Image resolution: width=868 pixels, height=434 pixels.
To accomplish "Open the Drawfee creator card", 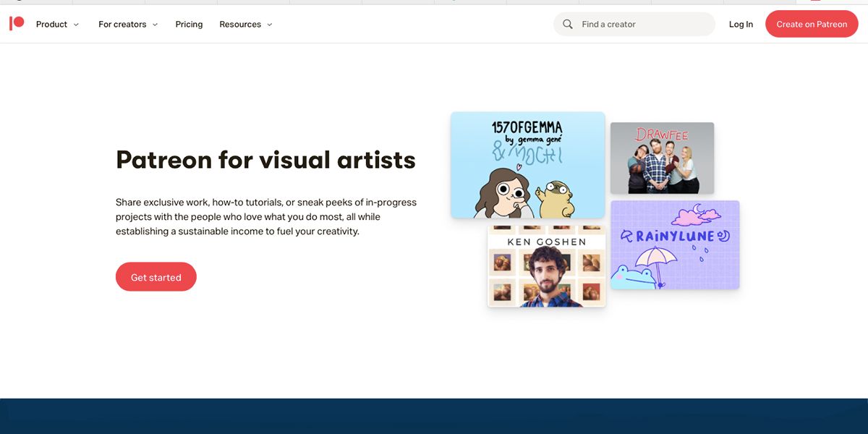I will click(x=662, y=158).
